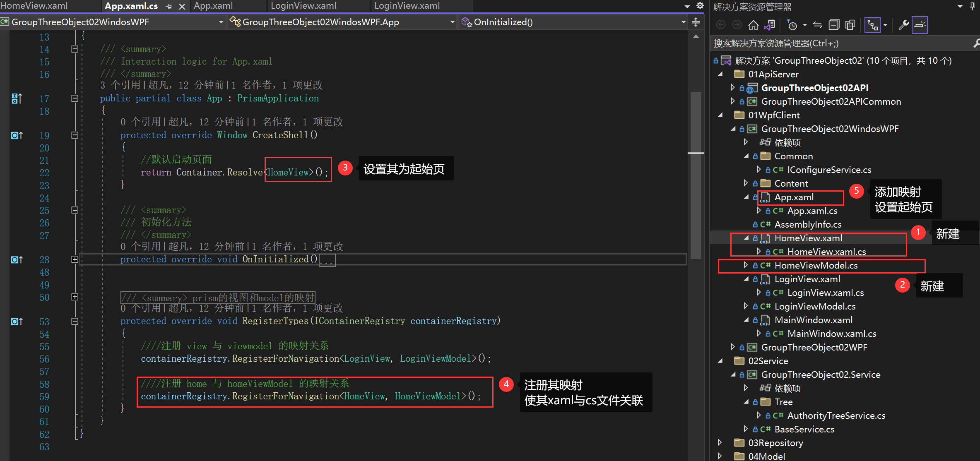Open Properties with the wrench icon

point(903,25)
